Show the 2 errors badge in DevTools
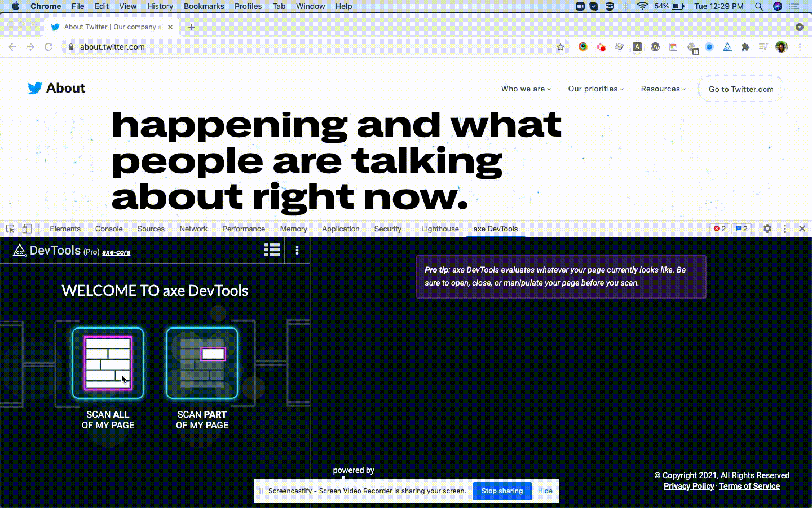Viewport: 812px width, 508px height. coord(720,229)
